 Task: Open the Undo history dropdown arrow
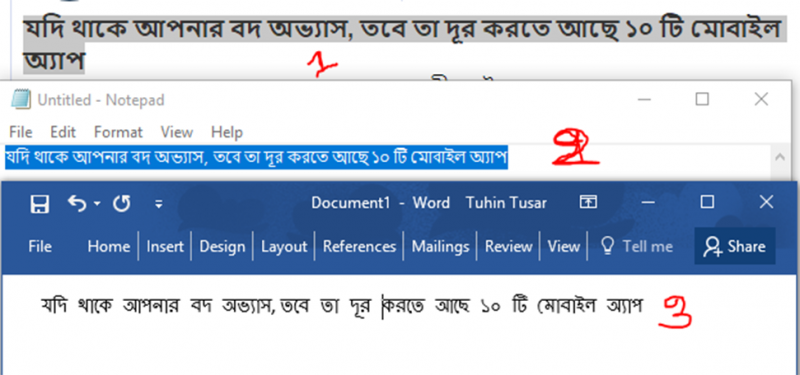[x=97, y=204]
